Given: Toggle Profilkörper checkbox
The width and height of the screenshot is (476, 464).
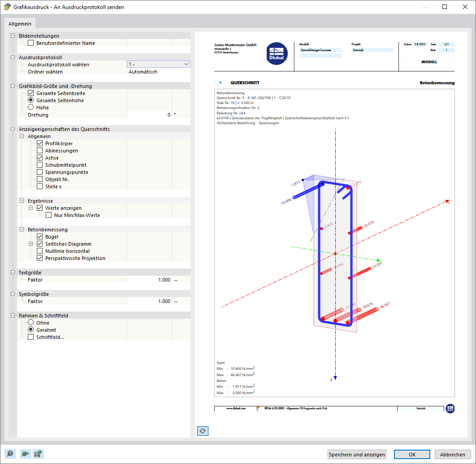Looking at the screenshot, I should (x=39, y=143).
